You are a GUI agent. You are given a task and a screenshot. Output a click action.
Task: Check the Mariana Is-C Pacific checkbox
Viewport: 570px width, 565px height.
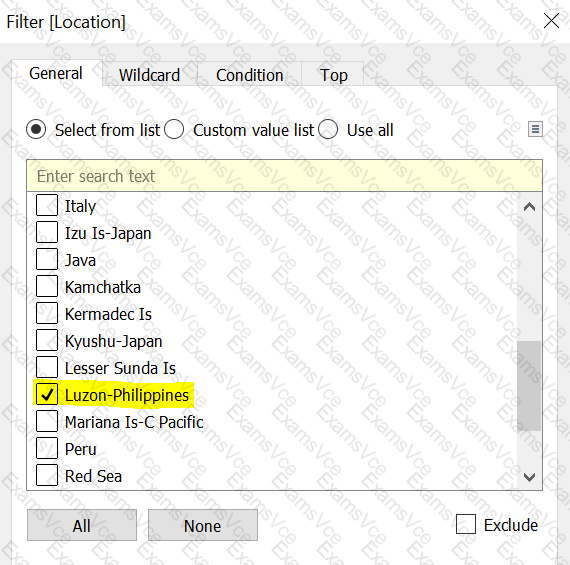(47, 421)
